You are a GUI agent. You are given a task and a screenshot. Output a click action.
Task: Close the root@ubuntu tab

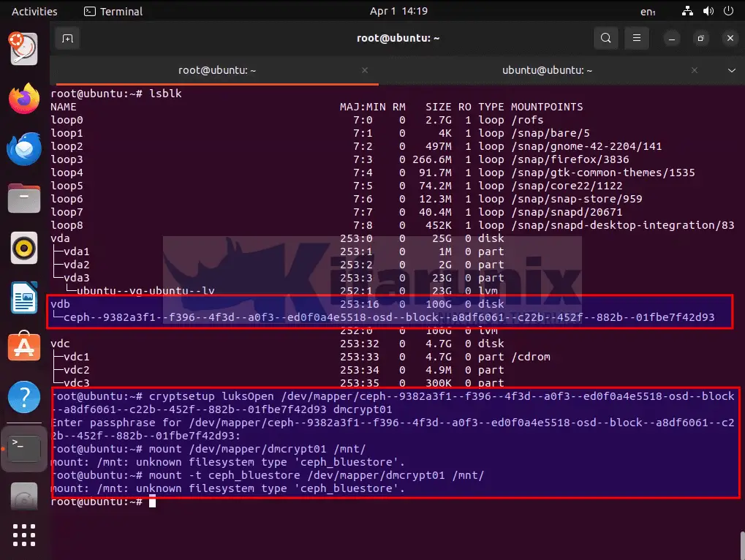pos(365,70)
